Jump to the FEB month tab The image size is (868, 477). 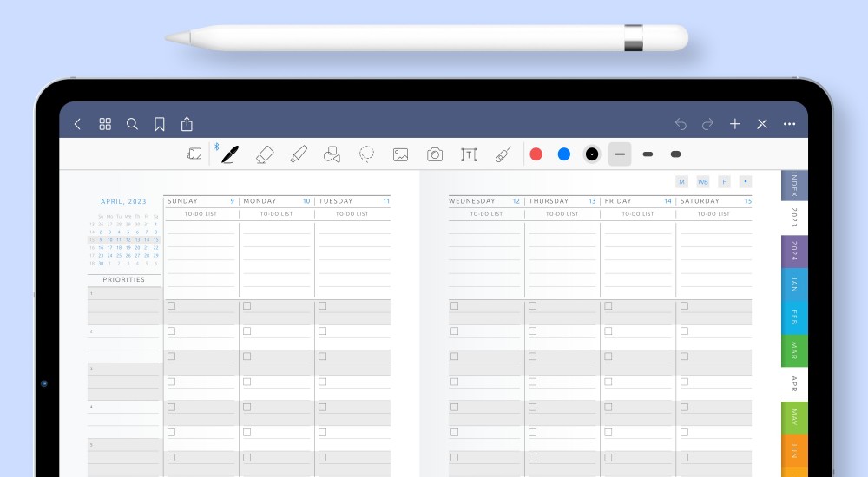pyautogui.click(x=794, y=317)
